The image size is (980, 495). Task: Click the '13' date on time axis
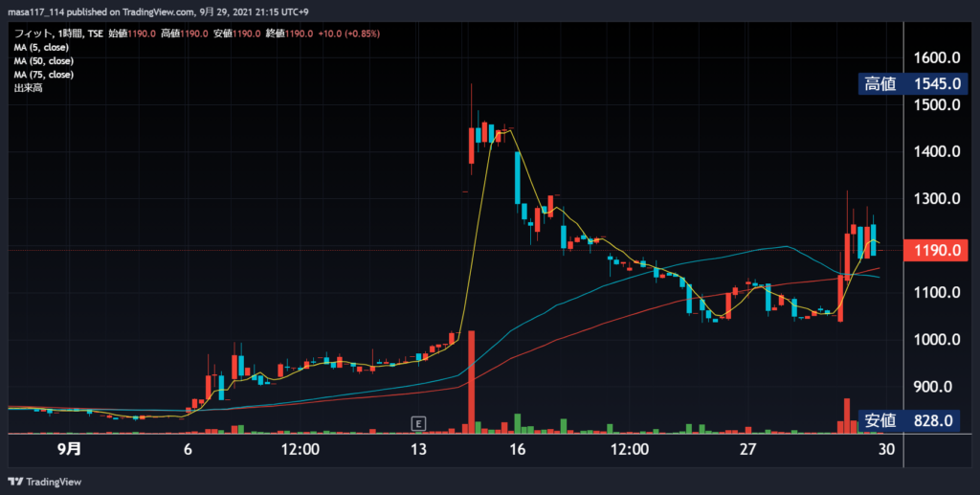click(418, 449)
